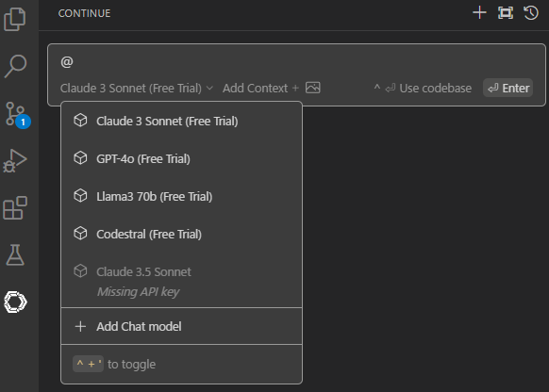This screenshot has height=392, width=549.
Task: Select GPT-4o (Free Trial) model
Action: point(181,158)
